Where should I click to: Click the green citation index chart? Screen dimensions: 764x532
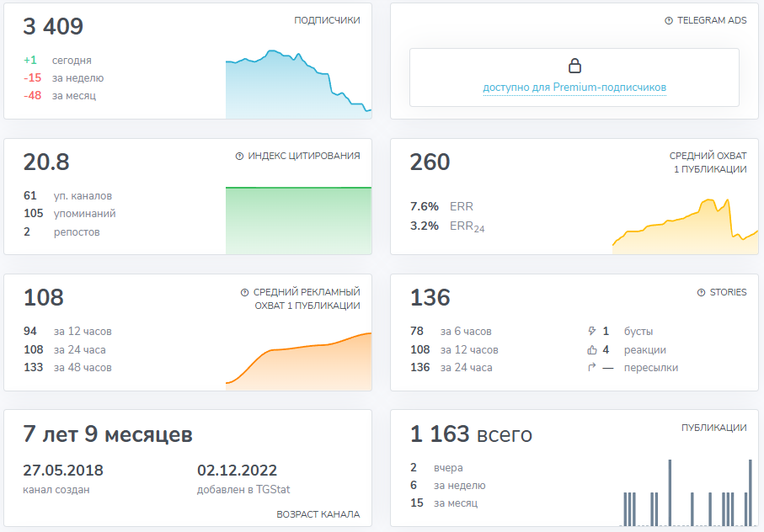[298, 219]
